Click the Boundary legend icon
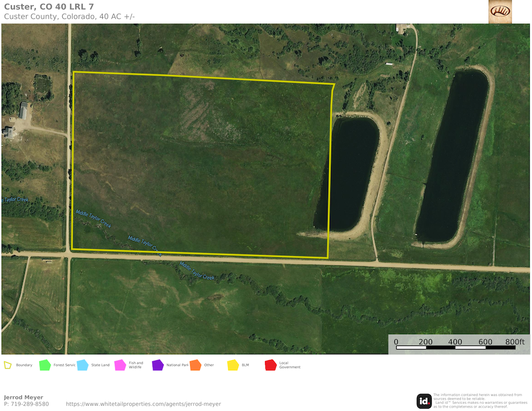 (x=8, y=365)
